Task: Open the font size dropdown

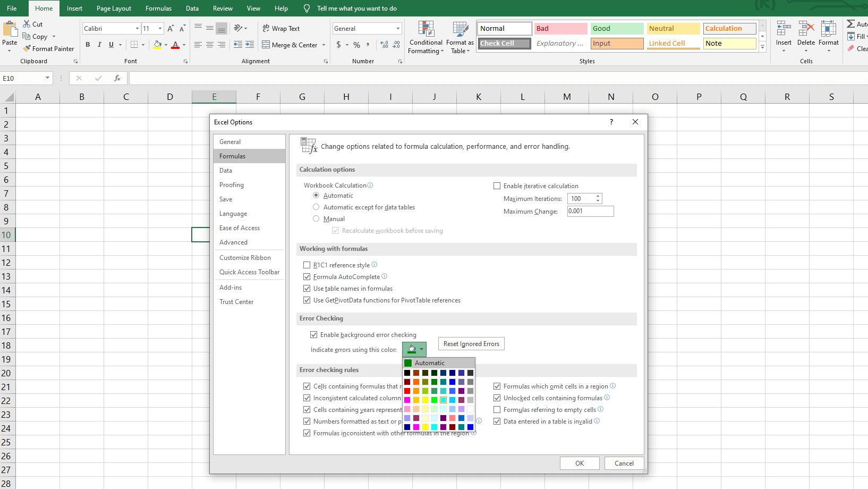Action: click(159, 28)
